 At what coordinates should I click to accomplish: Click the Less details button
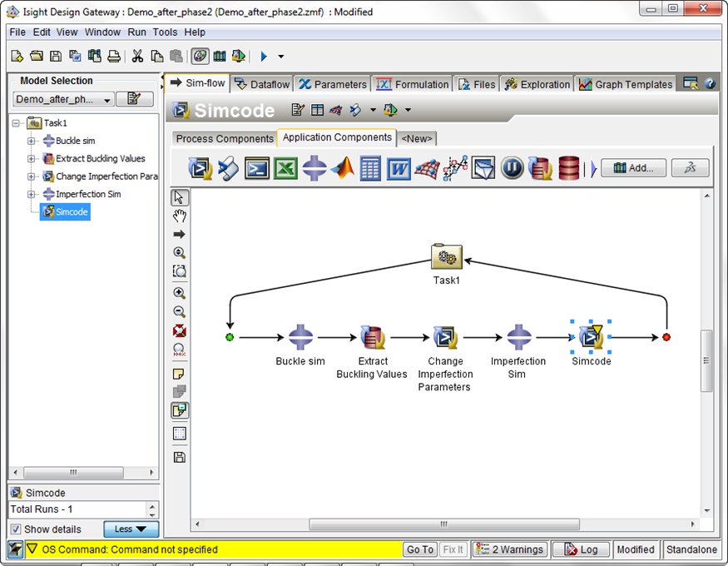131,529
